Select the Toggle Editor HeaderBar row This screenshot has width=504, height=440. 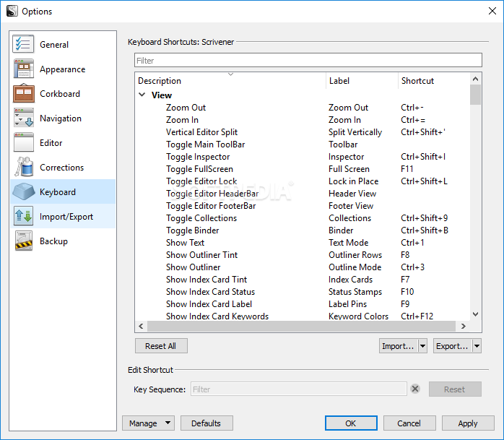click(302, 194)
